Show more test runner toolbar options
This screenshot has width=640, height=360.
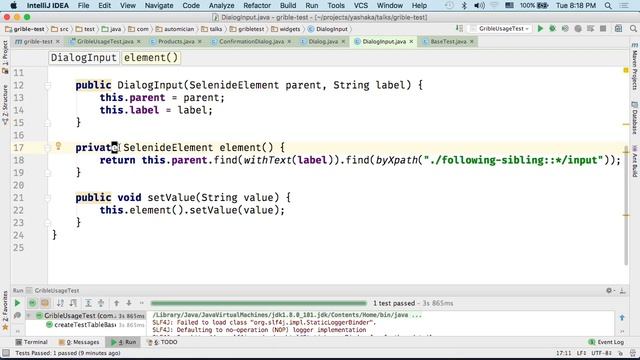coord(142,303)
